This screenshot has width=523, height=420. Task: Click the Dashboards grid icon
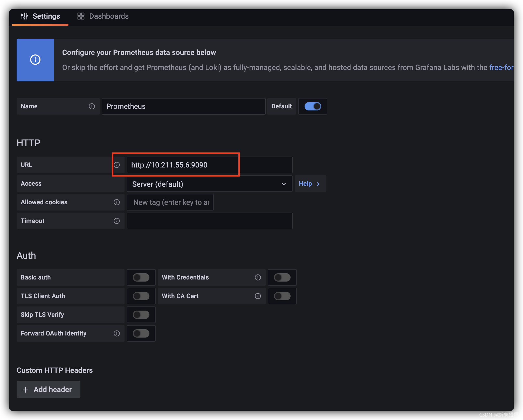(81, 16)
